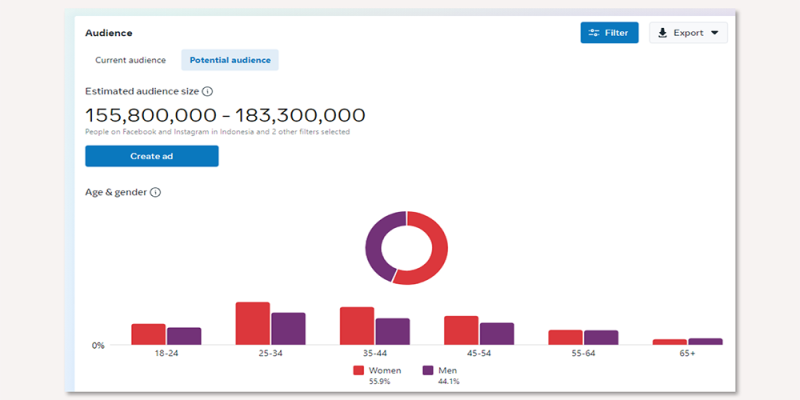Click info icon next to Age & gender
The image size is (800, 400).
pos(155,192)
